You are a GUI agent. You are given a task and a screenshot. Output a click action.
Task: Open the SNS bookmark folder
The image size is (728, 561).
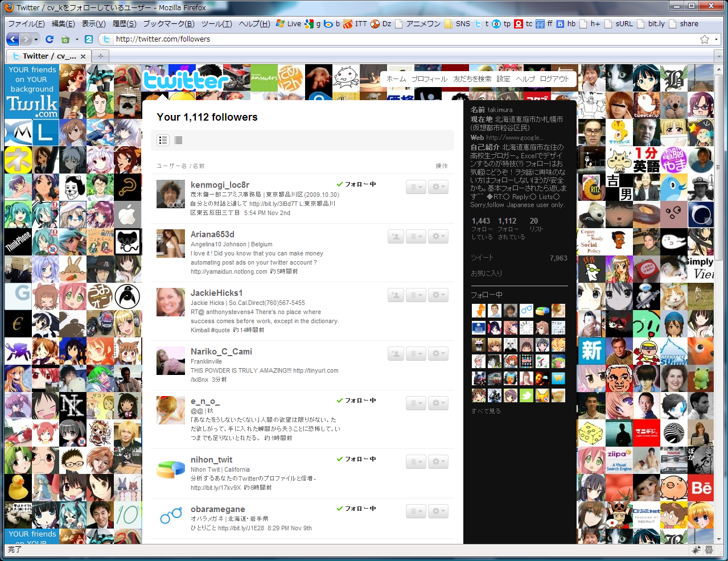click(457, 24)
